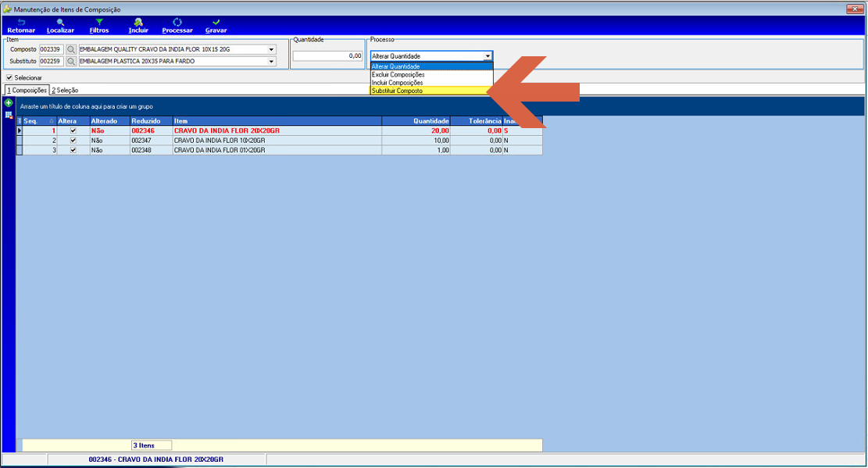Select row CRAVO DA INDIA FLOR 20X20GR

280,130
